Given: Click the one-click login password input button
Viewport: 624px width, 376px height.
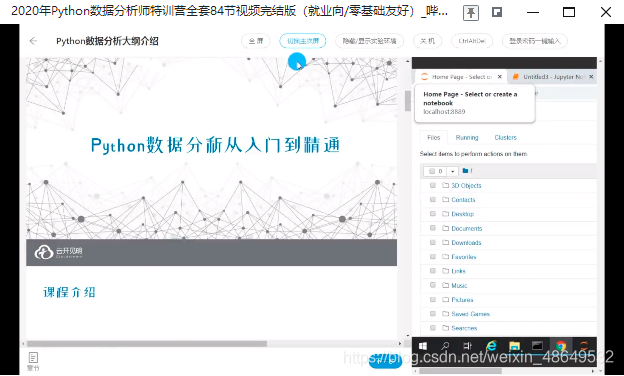Looking at the screenshot, I should [535, 41].
